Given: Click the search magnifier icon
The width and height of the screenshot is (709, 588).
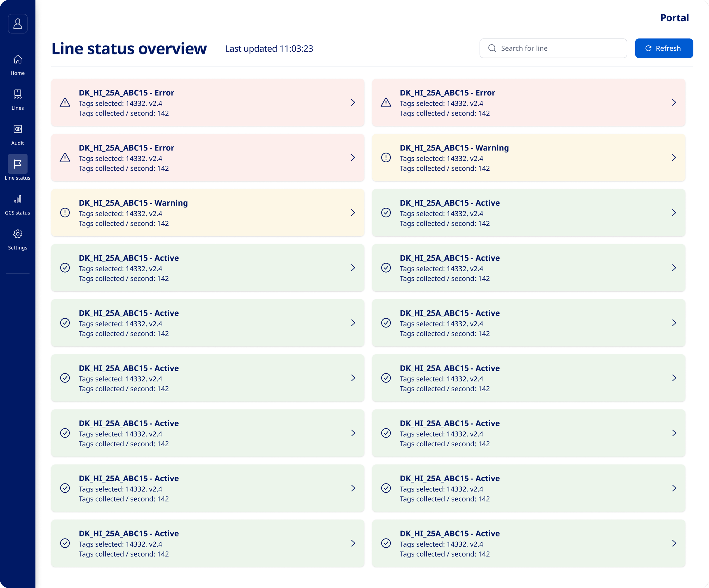Looking at the screenshot, I should coord(492,48).
